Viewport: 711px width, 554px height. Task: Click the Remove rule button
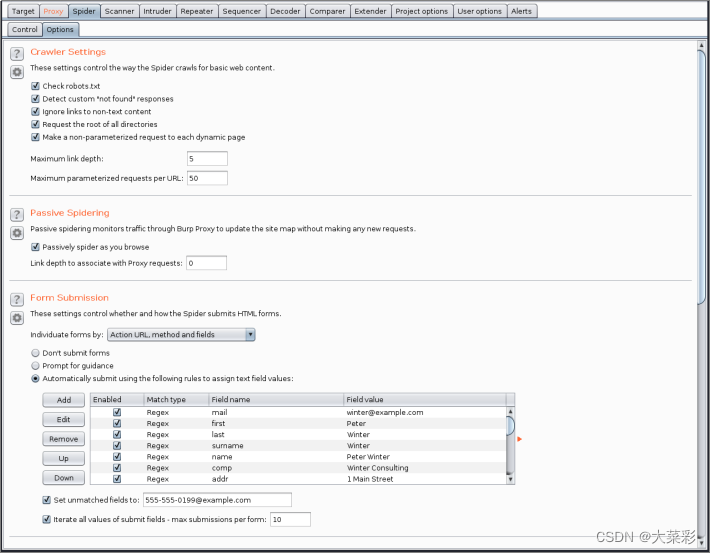point(63,439)
